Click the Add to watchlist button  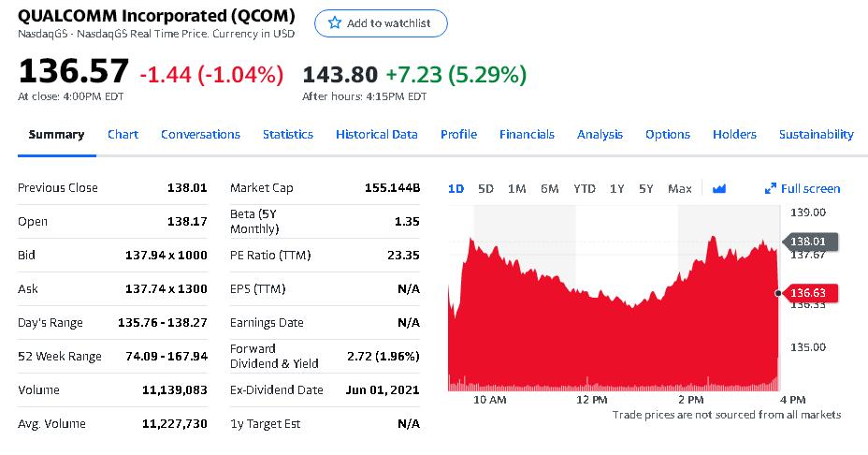click(381, 23)
